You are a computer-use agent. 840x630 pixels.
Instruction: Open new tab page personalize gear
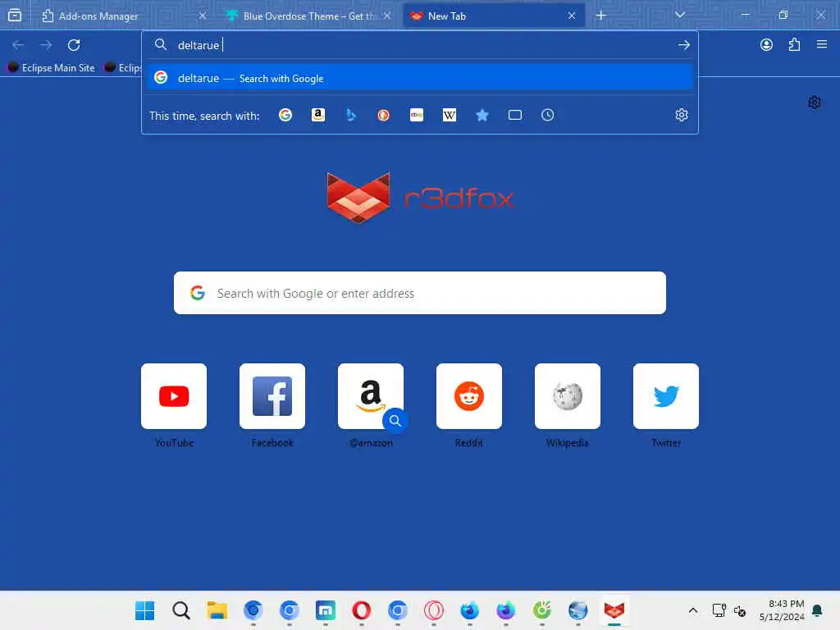[x=815, y=103]
